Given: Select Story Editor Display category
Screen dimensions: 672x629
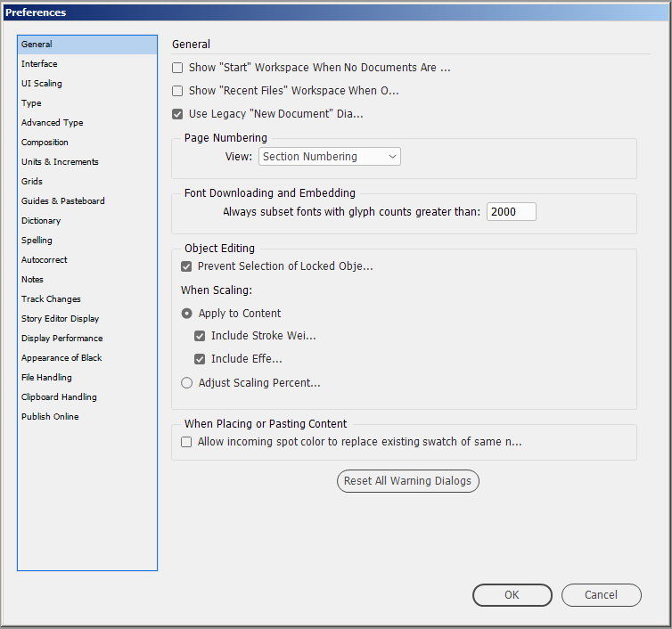Looking at the screenshot, I should point(87,319).
